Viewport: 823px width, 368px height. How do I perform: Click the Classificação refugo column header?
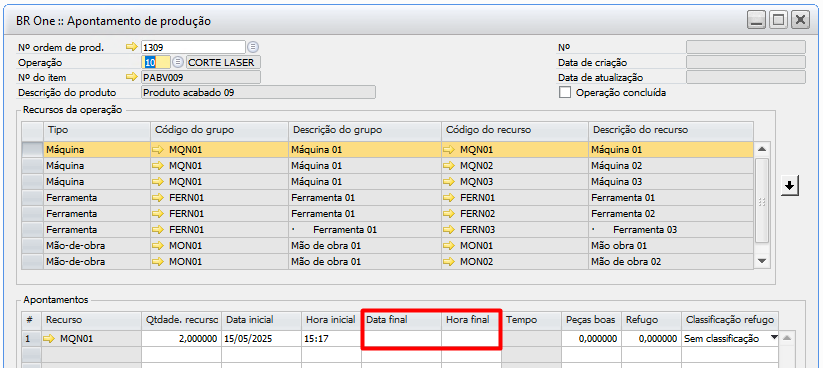point(730,320)
